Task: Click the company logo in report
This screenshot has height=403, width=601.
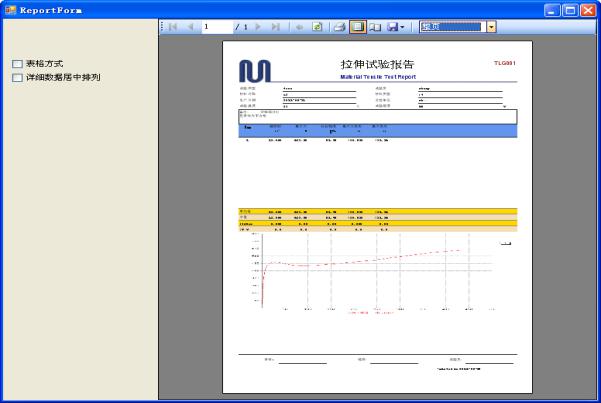Action: 255,69
